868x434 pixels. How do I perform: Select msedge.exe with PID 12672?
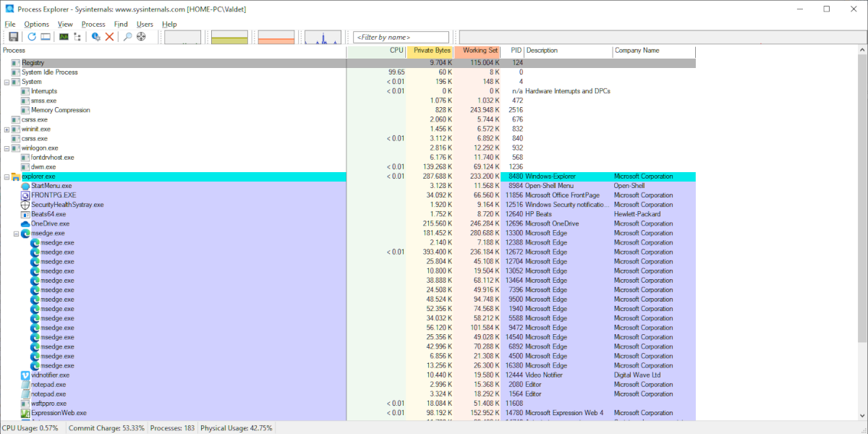tap(348, 252)
